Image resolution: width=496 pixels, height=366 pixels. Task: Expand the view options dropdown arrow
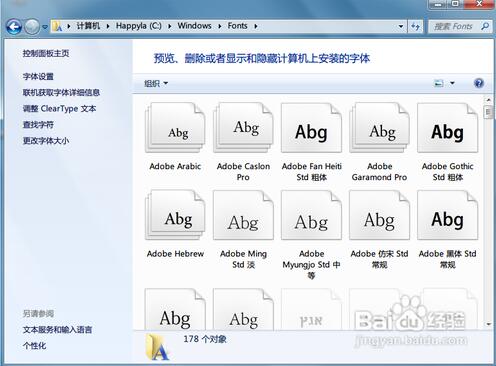(x=452, y=83)
